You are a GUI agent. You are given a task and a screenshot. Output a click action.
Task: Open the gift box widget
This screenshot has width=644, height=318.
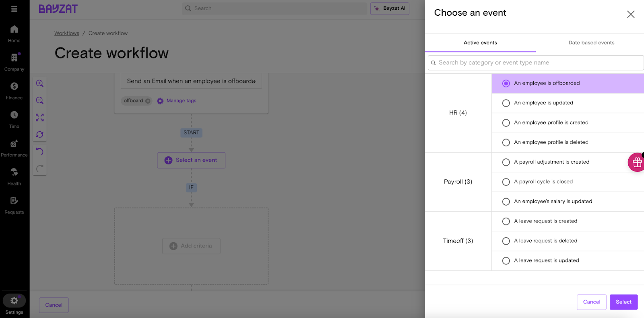pos(637,162)
